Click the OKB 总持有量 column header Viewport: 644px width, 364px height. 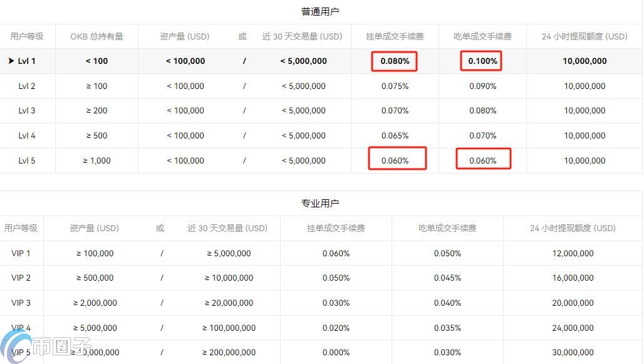[x=96, y=36]
